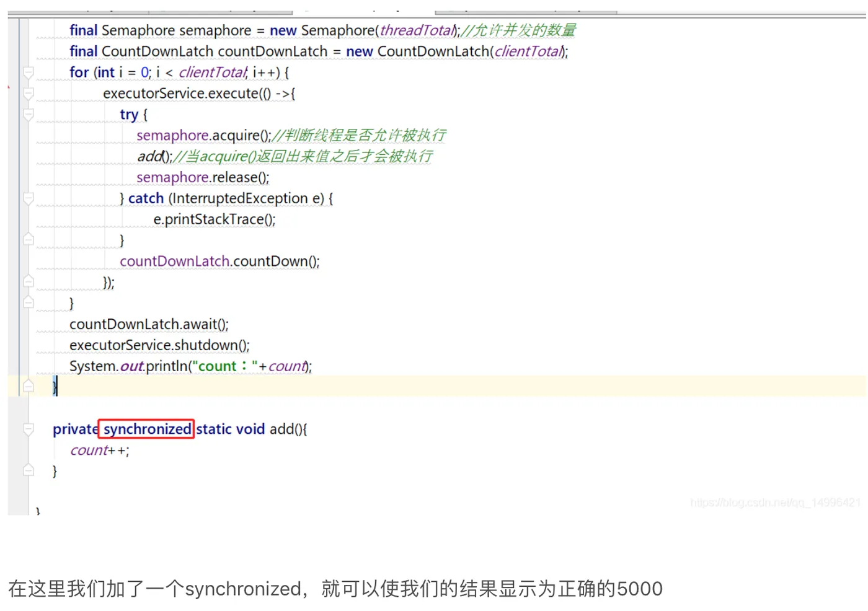
Task: Click fold end marker beside the }); line
Action: coord(29,282)
